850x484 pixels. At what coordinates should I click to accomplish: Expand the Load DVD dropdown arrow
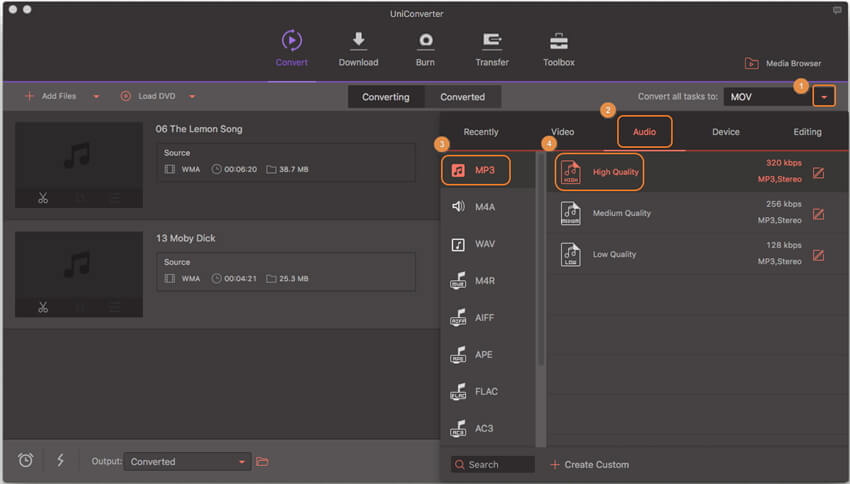(192, 96)
